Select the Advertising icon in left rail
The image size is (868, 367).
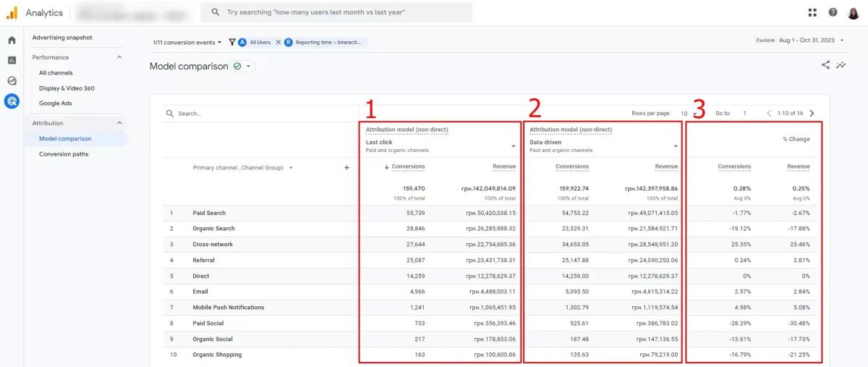[x=12, y=101]
